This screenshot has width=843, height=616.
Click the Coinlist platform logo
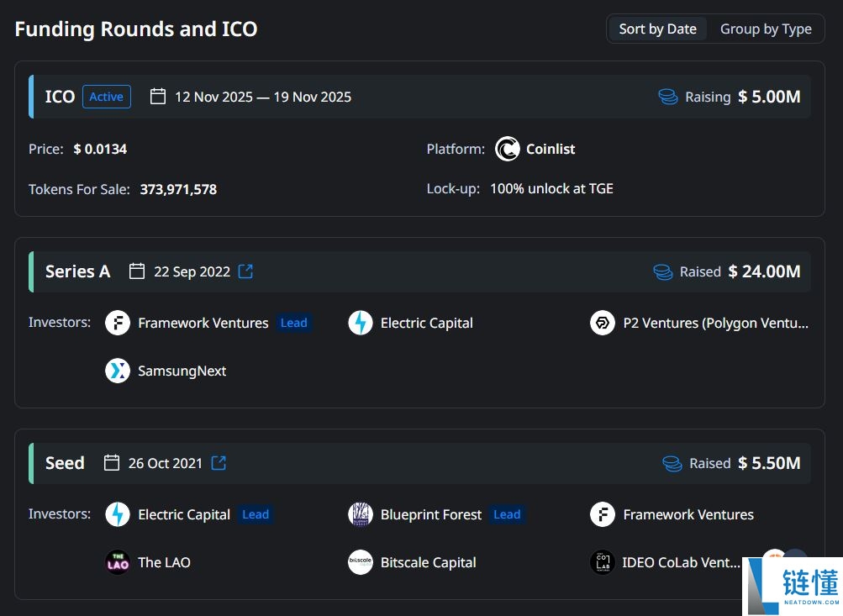508,149
